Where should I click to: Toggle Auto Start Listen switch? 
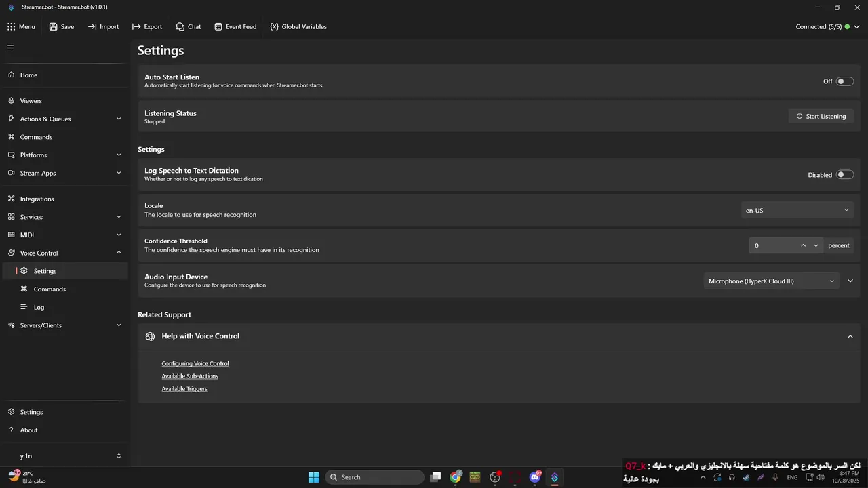tap(844, 81)
